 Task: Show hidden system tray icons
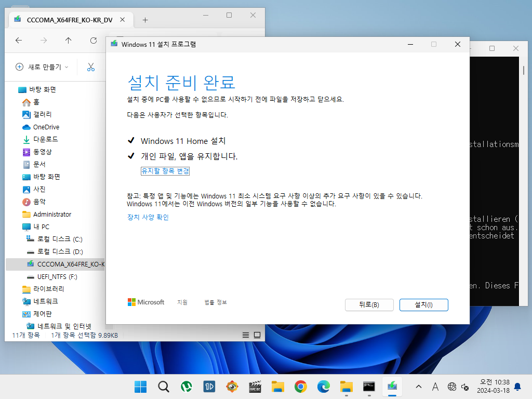pos(419,387)
